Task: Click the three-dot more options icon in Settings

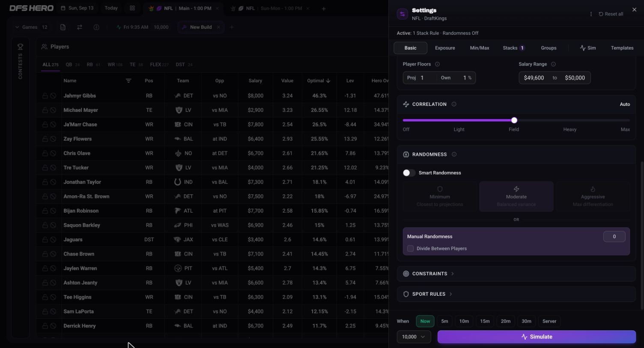Action: click(591, 14)
